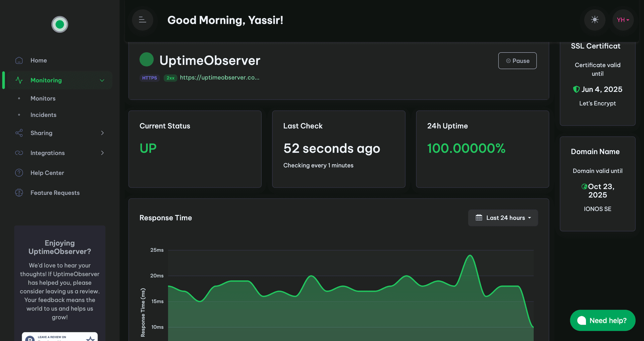Expand the Integrations submenu arrow

pyautogui.click(x=102, y=153)
